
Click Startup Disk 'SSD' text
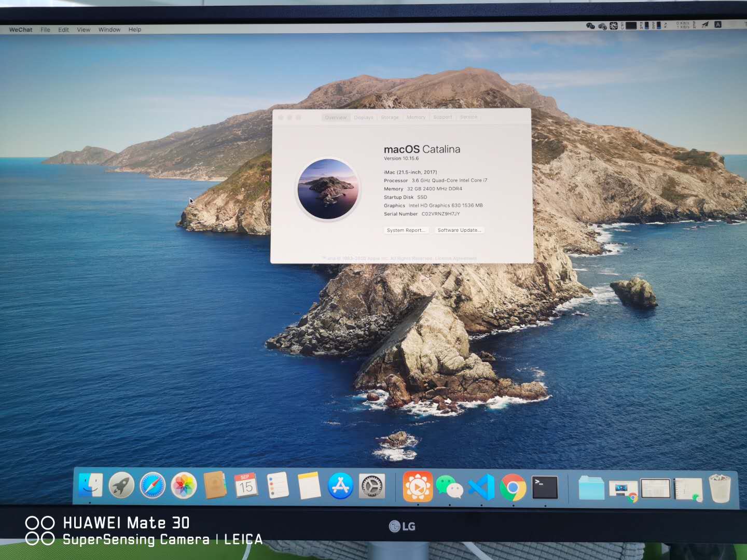click(x=422, y=197)
